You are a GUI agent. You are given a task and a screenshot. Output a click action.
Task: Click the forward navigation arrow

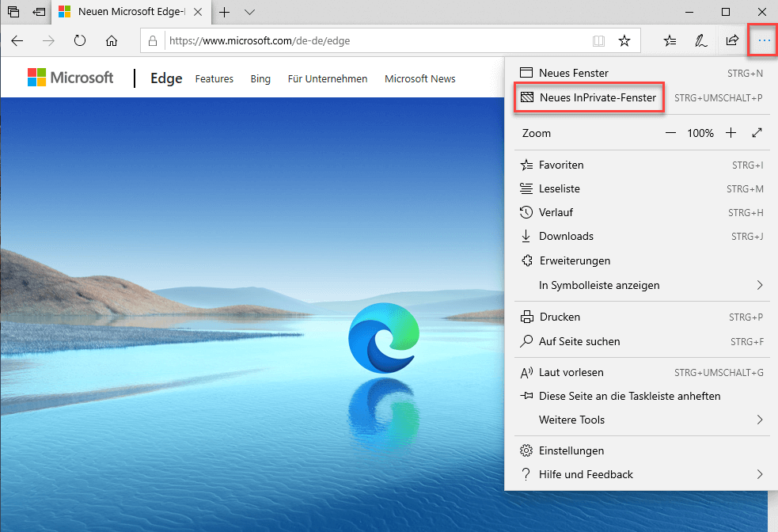click(x=48, y=40)
